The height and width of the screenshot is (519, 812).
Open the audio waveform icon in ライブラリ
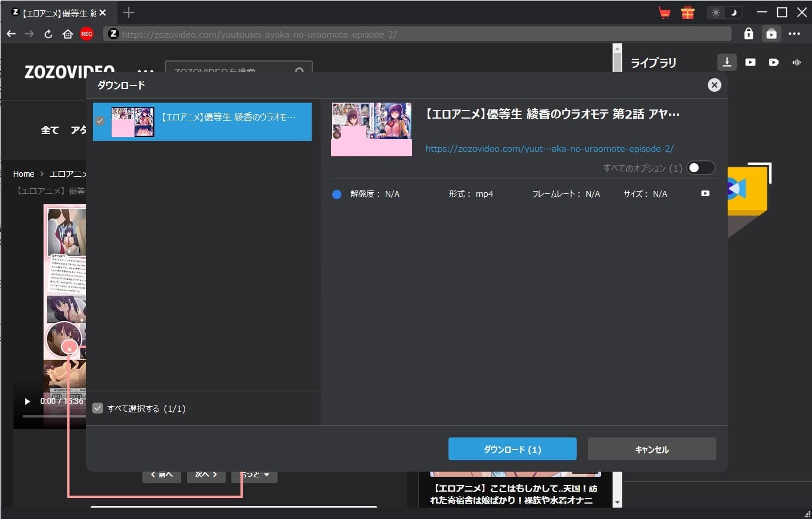[797, 62]
